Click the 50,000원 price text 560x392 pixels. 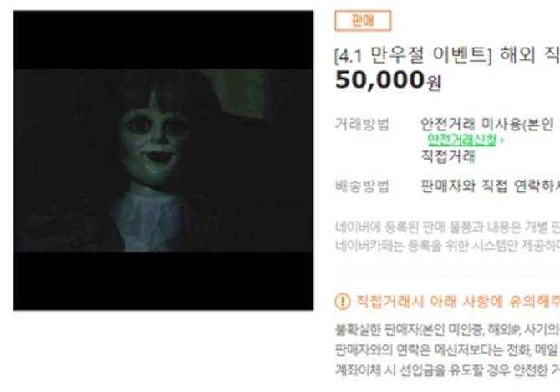(x=388, y=80)
